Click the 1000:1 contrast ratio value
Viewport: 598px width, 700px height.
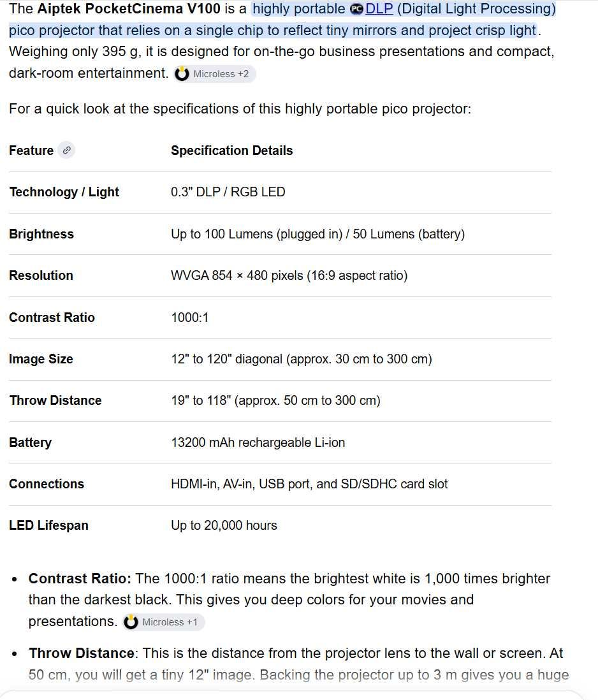coord(190,317)
